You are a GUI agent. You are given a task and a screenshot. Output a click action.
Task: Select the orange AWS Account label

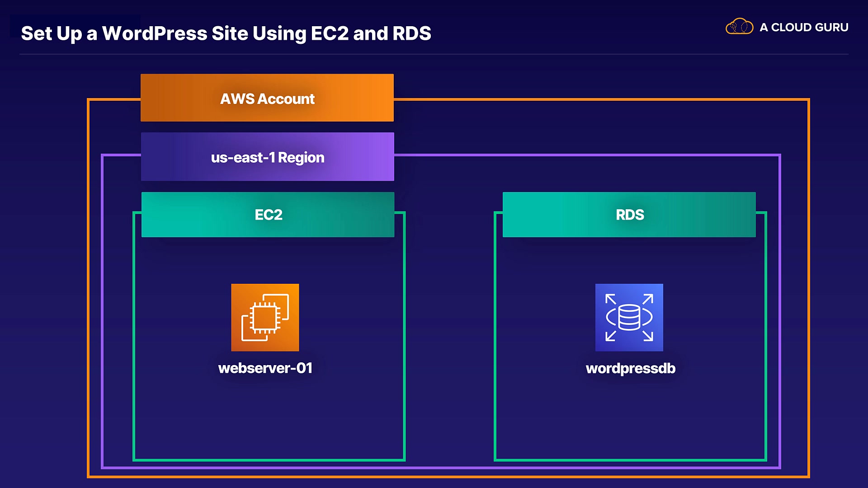(x=267, y=98)
